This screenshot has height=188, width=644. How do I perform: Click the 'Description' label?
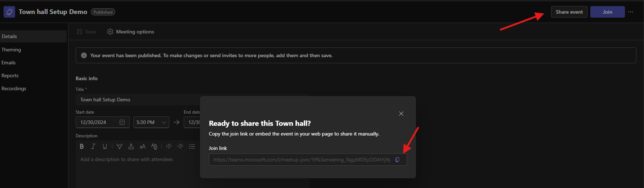86,136
